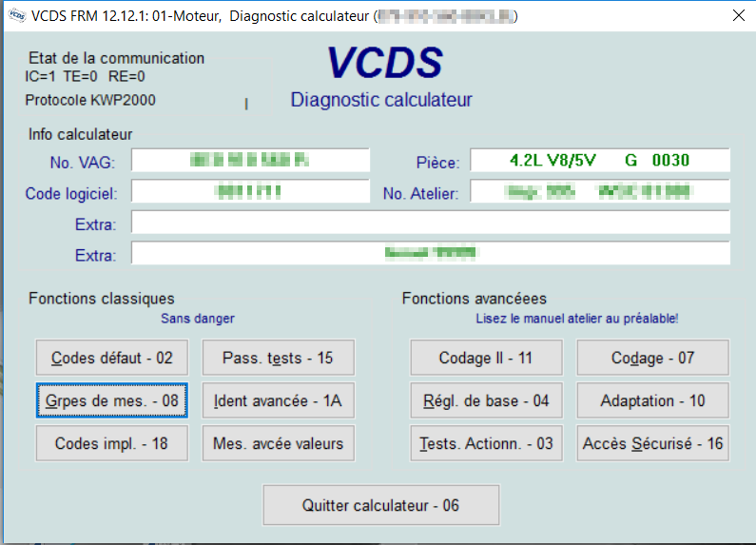Open Codage - 07 function

coord(652,358)
